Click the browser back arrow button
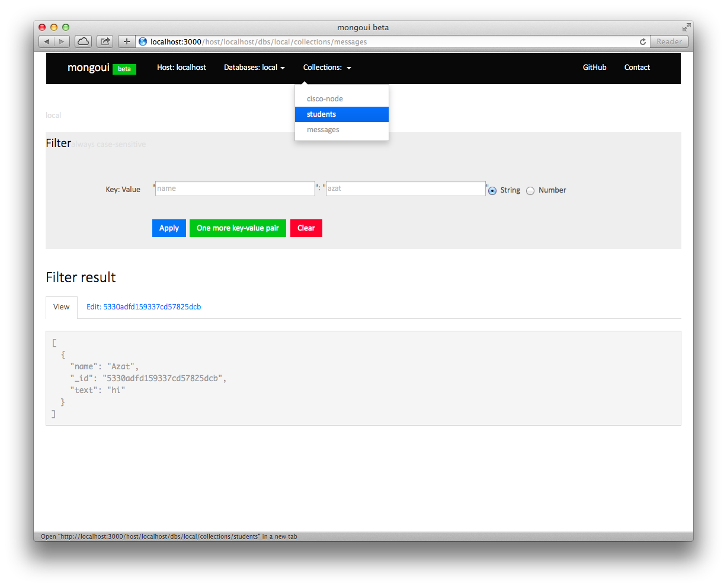This screenshot has width=727, height=588. (x=47, y=41)
